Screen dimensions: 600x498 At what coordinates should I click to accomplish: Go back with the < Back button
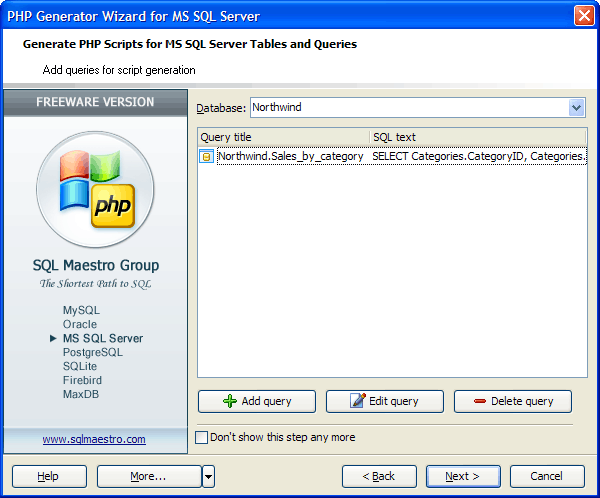tap(379, 477)
